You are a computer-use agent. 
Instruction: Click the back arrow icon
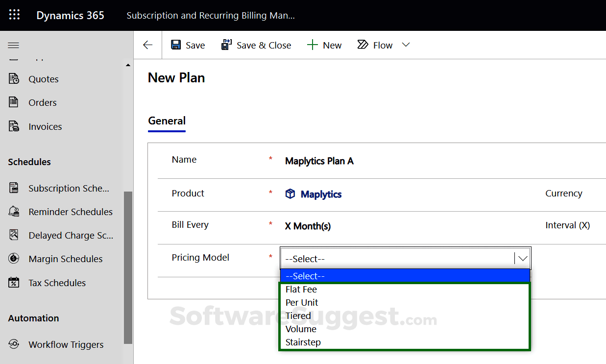(147, 45)
